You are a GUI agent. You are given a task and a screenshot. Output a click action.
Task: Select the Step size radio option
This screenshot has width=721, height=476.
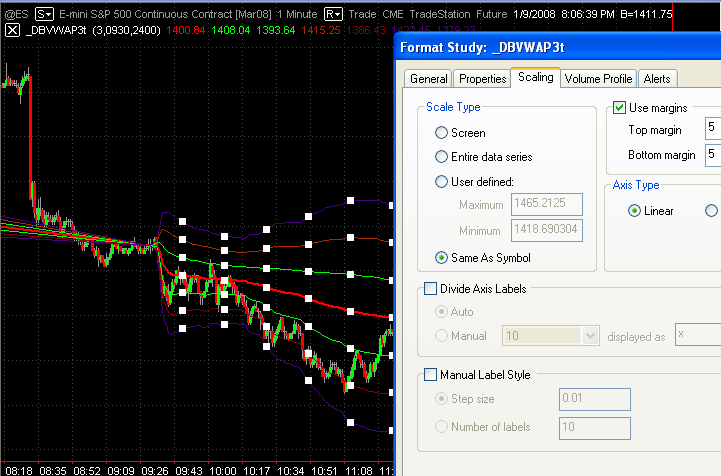(x=441, y=399)
